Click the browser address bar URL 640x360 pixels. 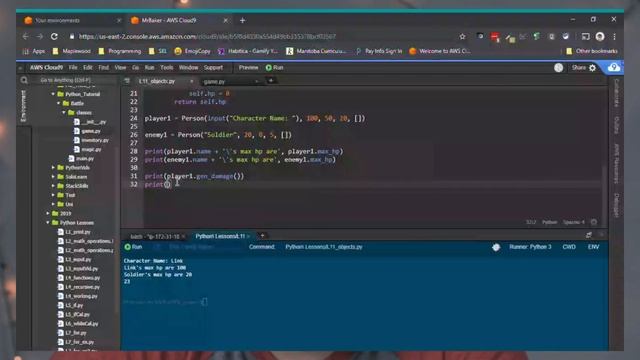pyautogui.click(x=207, y=37)
